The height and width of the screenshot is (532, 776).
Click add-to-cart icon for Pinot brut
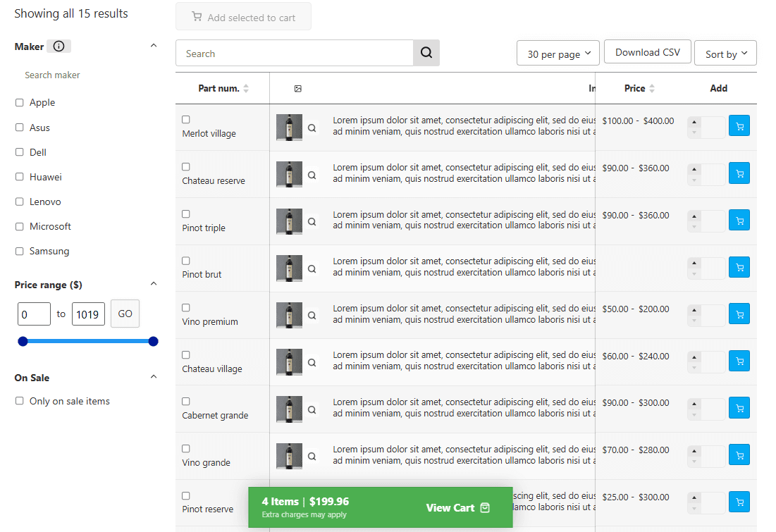pos(739,267)
